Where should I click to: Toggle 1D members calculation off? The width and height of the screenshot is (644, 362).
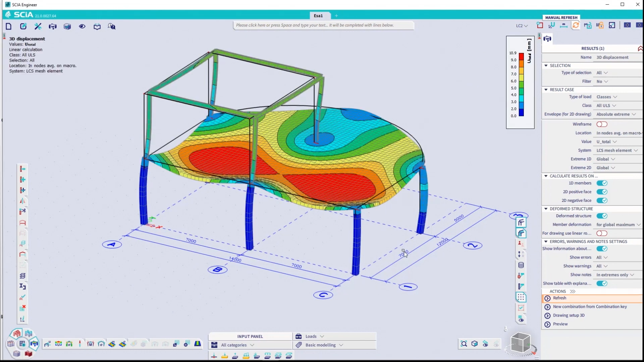click(602, 183)
